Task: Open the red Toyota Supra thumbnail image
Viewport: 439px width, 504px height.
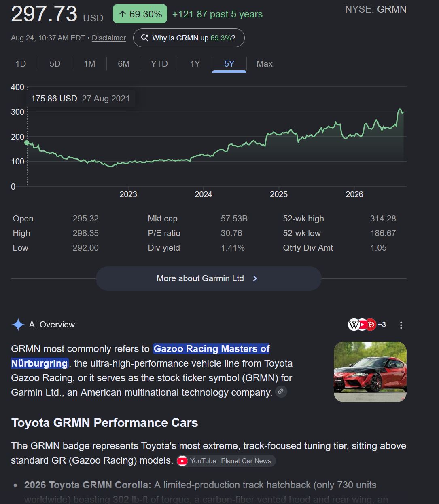Action: click(370, 372)
